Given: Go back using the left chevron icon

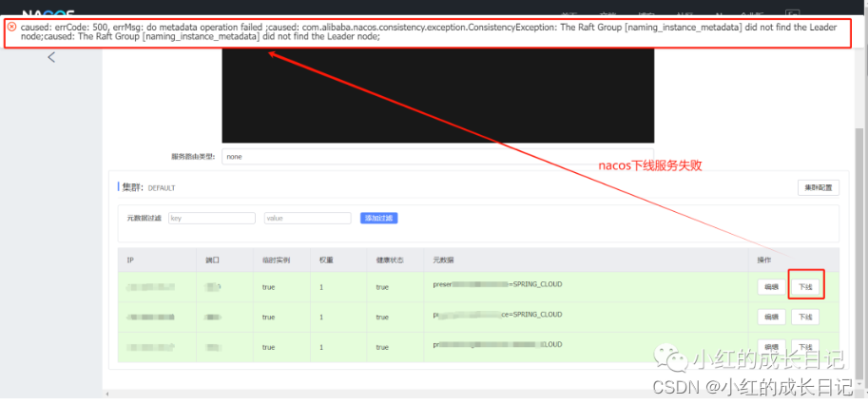Looking at the screenshot, I should coord(51,57).
